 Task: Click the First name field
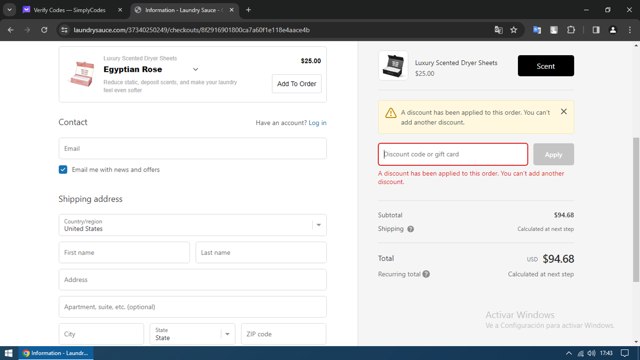tap(124, 252)
